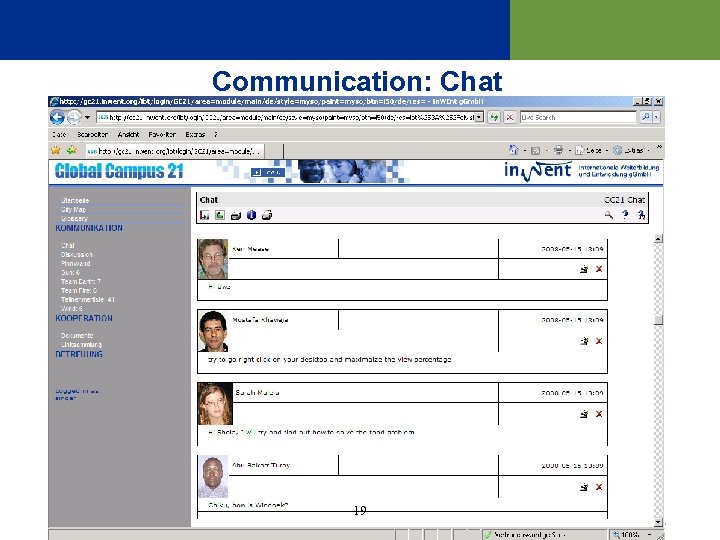Click the third chat toolbar tray icon

[236, 215]
